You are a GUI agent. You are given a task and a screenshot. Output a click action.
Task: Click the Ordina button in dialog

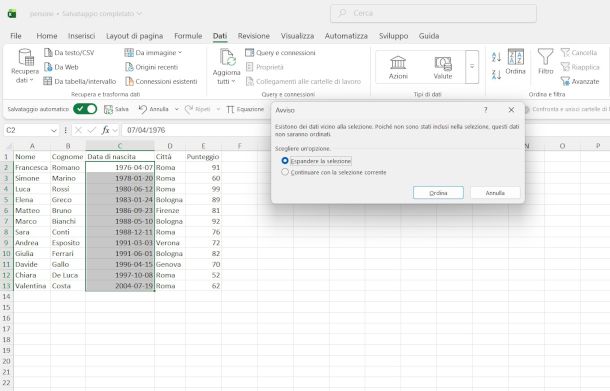(438, 193)
